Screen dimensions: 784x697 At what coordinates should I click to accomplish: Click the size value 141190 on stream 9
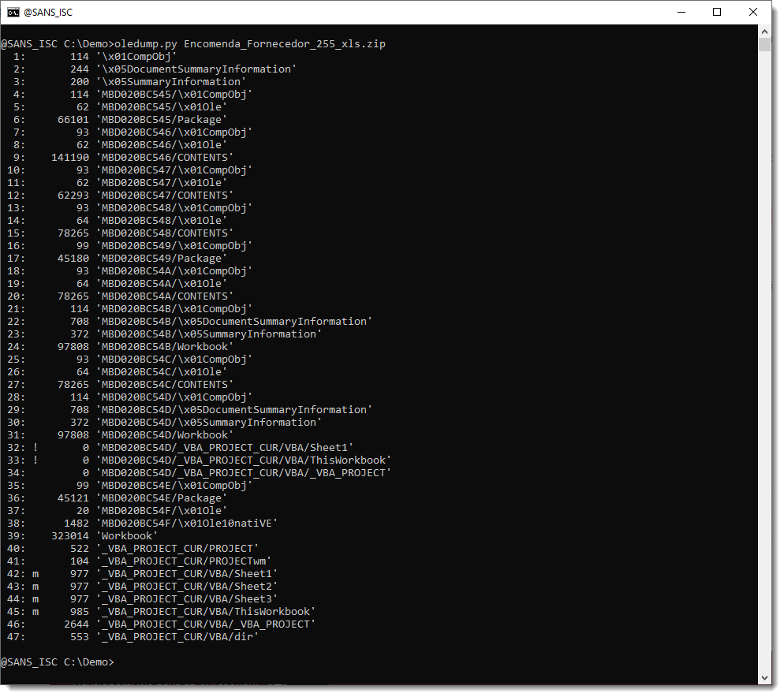pyautogui.click(x=70, y=158)
